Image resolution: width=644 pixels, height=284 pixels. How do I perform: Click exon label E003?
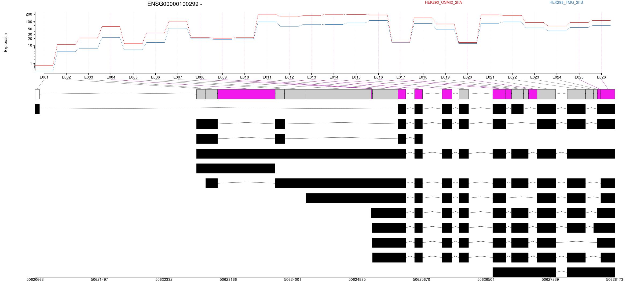tap(89, 77)
